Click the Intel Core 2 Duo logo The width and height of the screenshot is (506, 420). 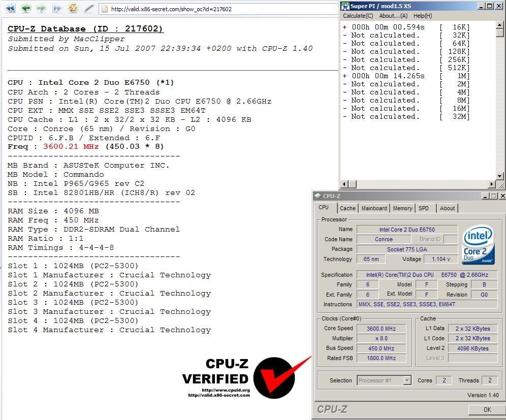click(x=478, y=245)
